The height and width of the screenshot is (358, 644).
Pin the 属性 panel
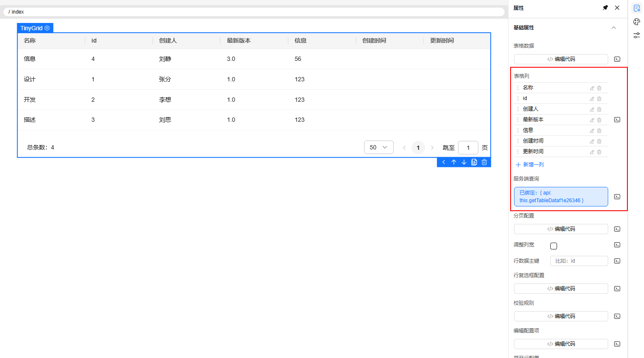605,8
